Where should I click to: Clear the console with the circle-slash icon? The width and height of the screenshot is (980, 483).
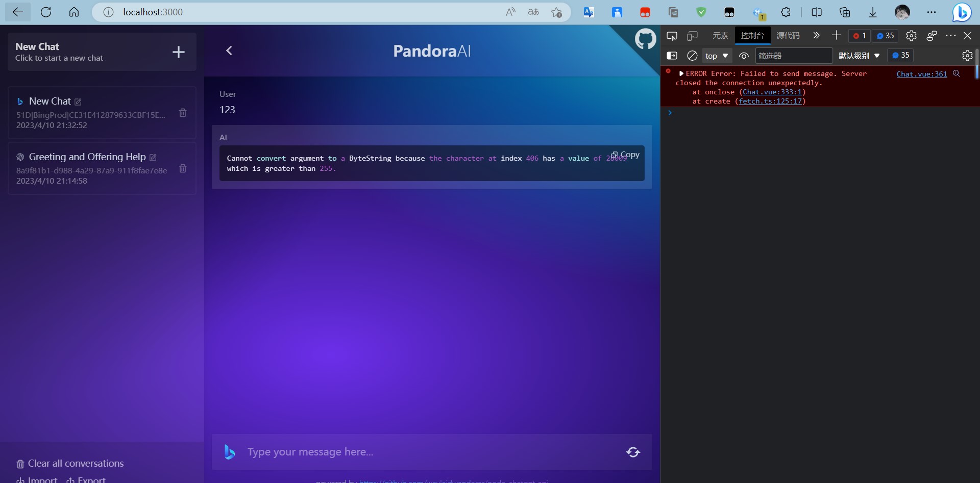(x=692, y=56)
